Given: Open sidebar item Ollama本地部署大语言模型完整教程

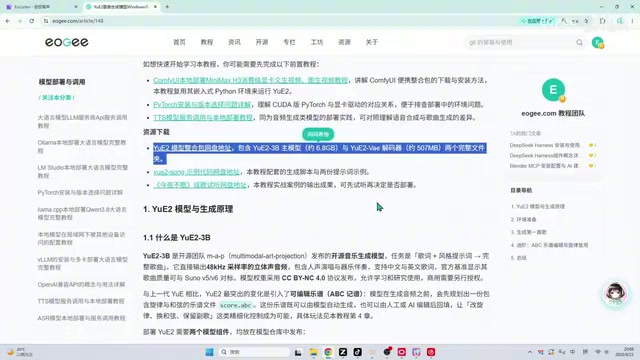Looking at the screenshot, I should (82, 147).
